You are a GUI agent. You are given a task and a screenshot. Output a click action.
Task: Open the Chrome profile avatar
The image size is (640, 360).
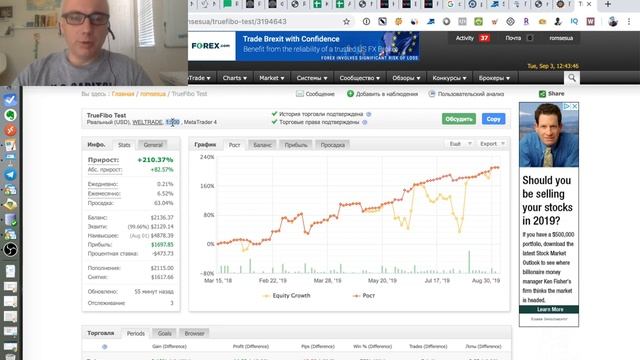click(x=613, y=22)
